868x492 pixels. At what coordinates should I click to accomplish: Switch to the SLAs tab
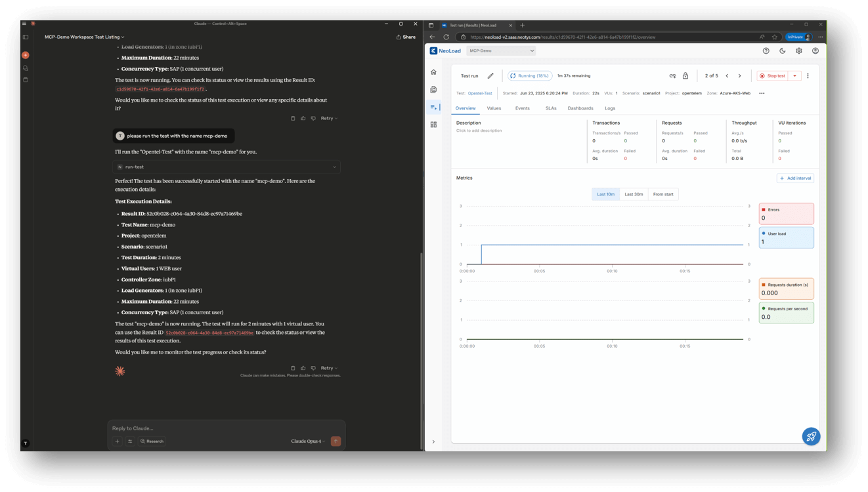pyautogui.click(x=551, y=108)
